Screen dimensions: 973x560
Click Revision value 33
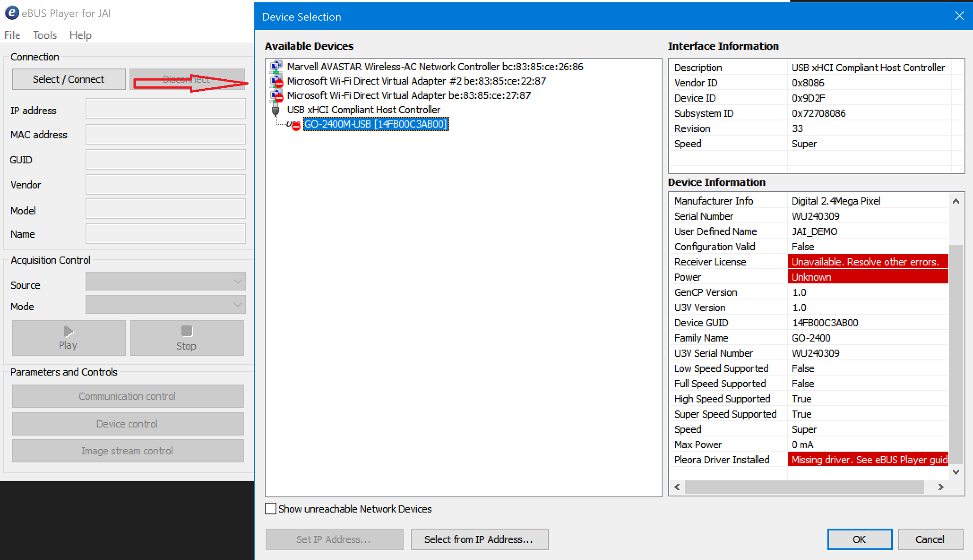[x=797, y=128]
